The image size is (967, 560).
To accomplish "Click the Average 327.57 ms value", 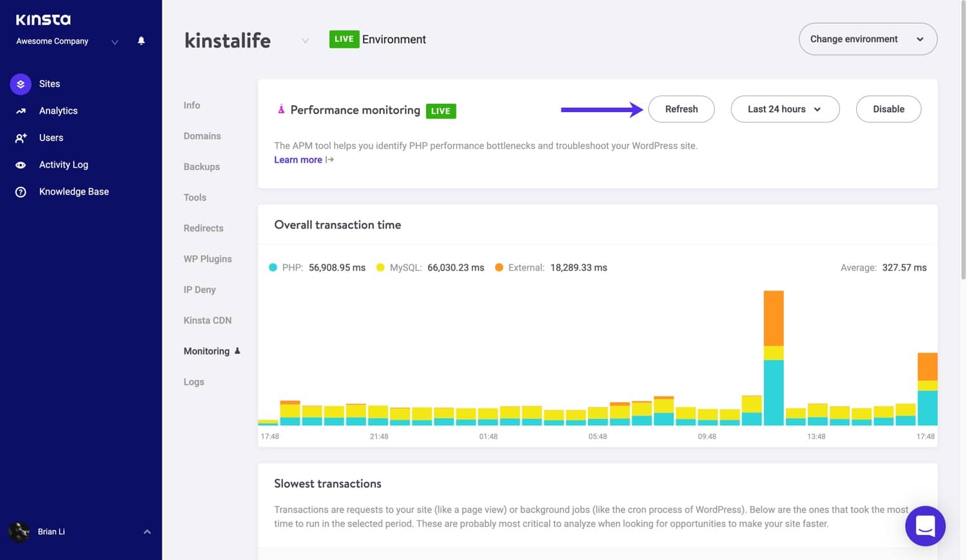I will pyautogui.click(x=904, y=267).
